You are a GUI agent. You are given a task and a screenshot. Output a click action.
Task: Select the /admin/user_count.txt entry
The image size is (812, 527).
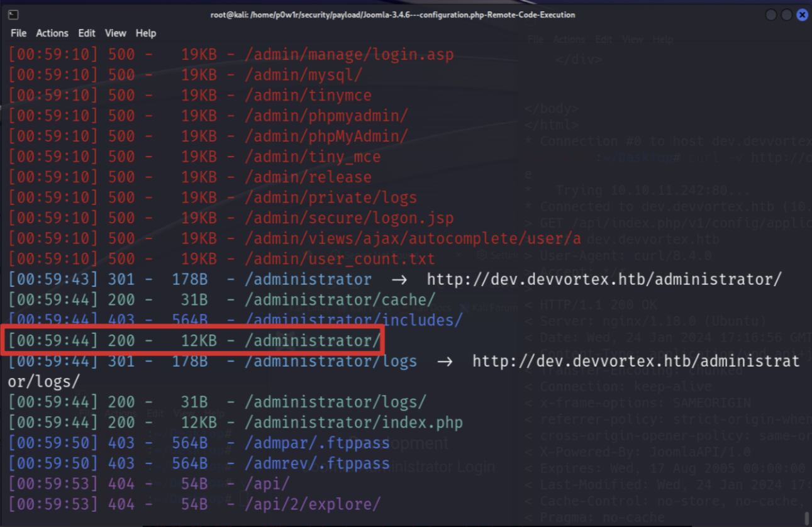click(x=340, y=259)
